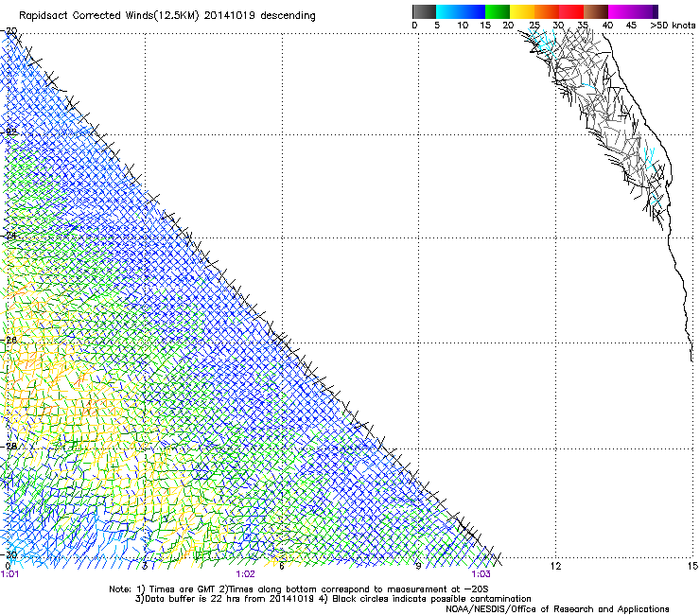The height and width of the screenshot is (615, 700).
Task: Select the brown 35-40 knots color swatch
Action: tap(596, 11)
